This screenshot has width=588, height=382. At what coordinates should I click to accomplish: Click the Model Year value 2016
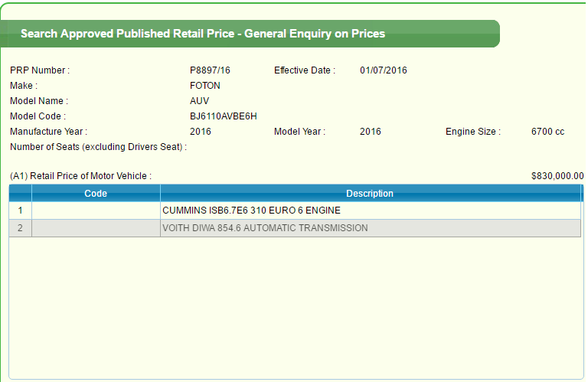[370, 132]
